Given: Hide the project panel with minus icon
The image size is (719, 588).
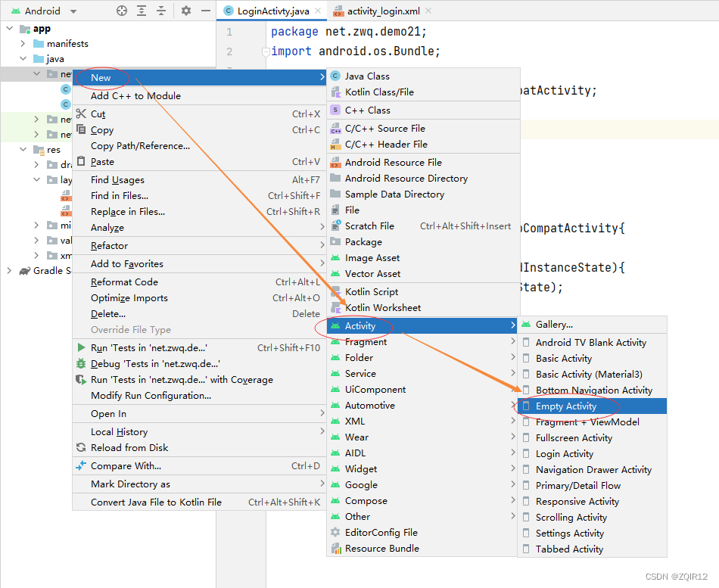Looking at the screenshot, I should tap(206, 11).
